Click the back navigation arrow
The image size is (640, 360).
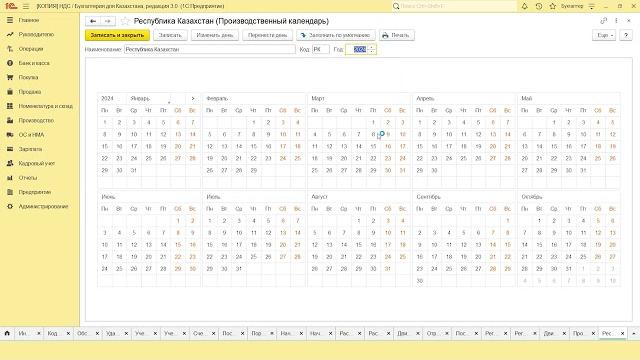pos(93,21)
